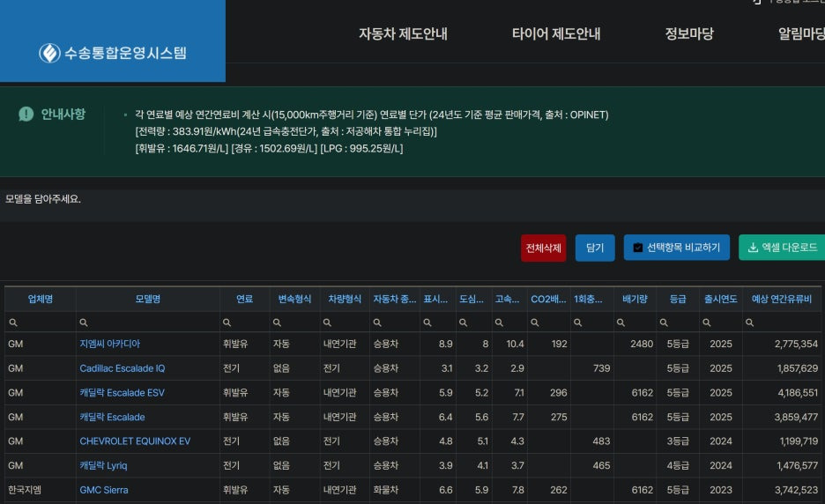
Task: Sort by 업체명 column header
Action: (x=41, y=299)
